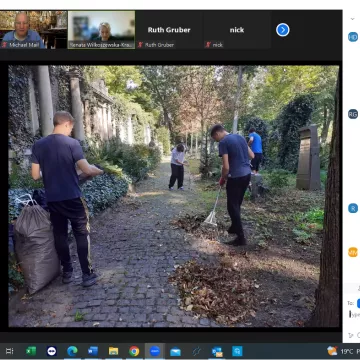Click the orange avatar in chat panel

tap(353, 252)
